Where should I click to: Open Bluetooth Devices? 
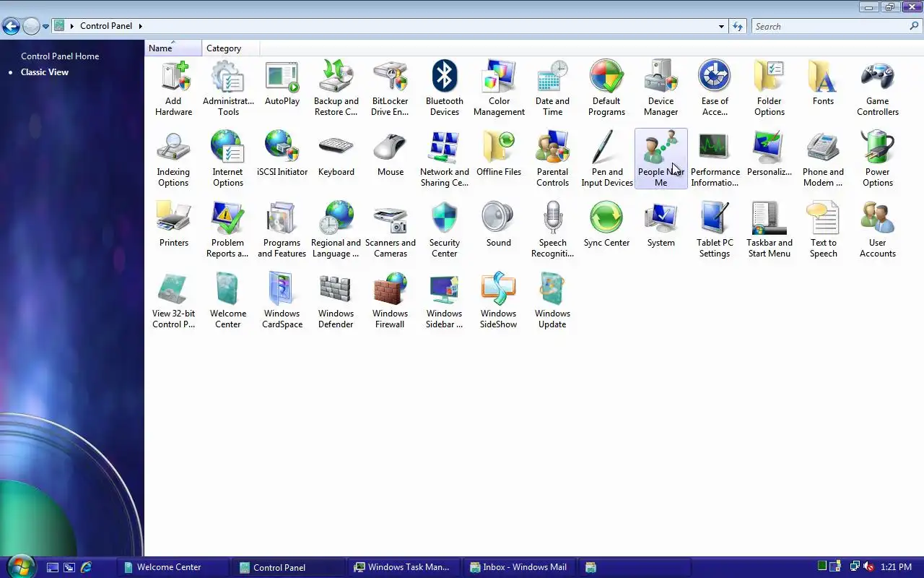pyautogui.click(x=445, y=89)
